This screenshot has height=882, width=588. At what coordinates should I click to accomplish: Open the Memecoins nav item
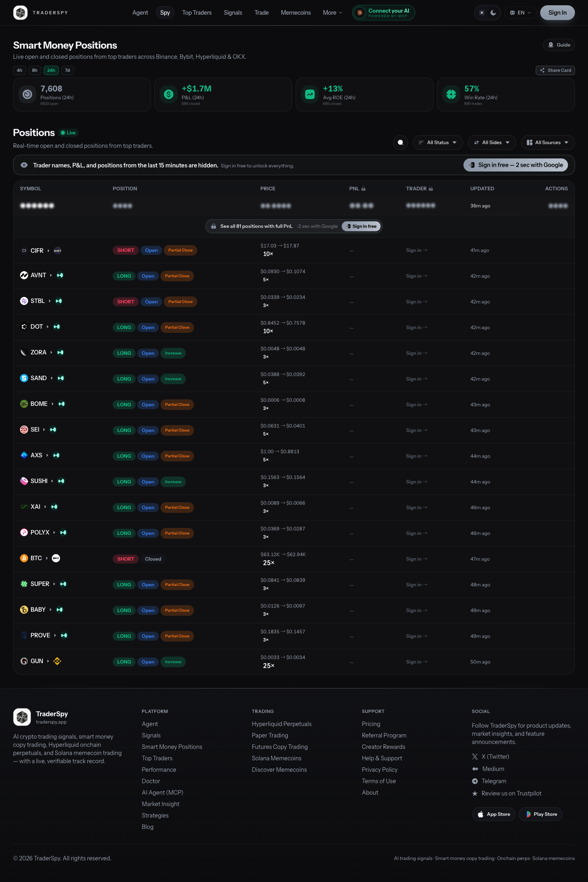point(296,13)
